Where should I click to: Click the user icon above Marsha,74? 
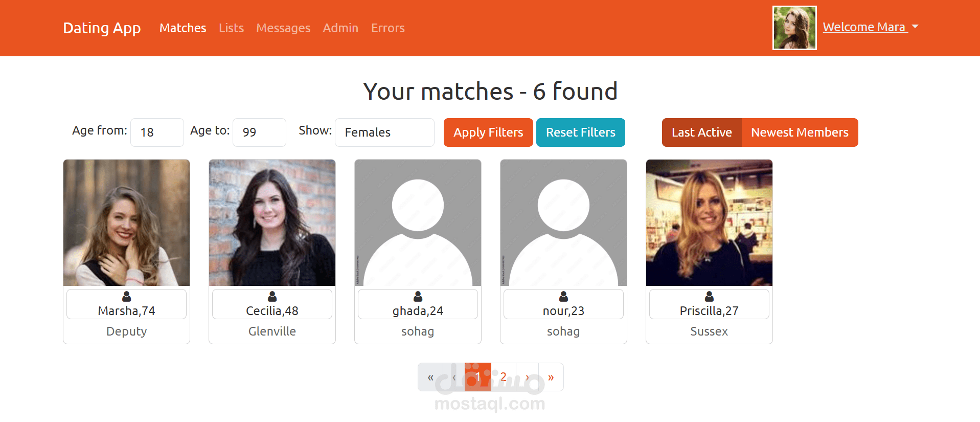point(126,297)
